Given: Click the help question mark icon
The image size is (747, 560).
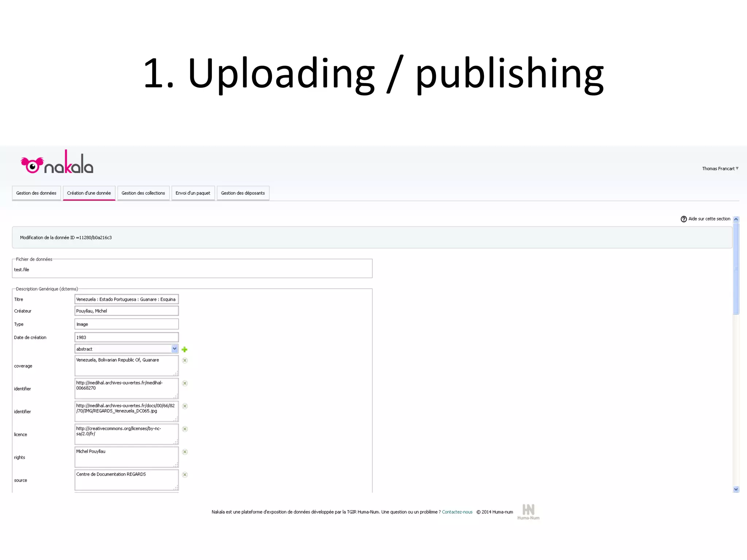Looking at the screenshot, I should (x=684, y=219).
